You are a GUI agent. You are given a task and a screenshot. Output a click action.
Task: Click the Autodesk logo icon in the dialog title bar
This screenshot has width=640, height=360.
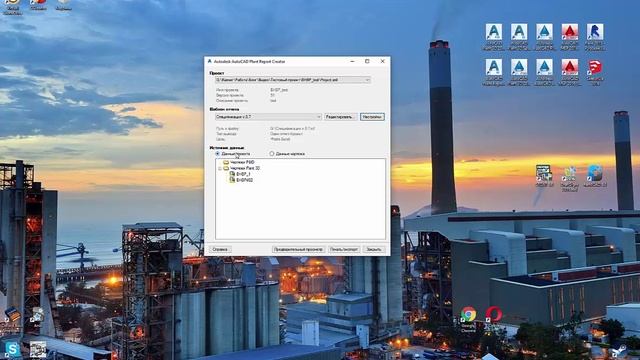[x=210, y=61]
